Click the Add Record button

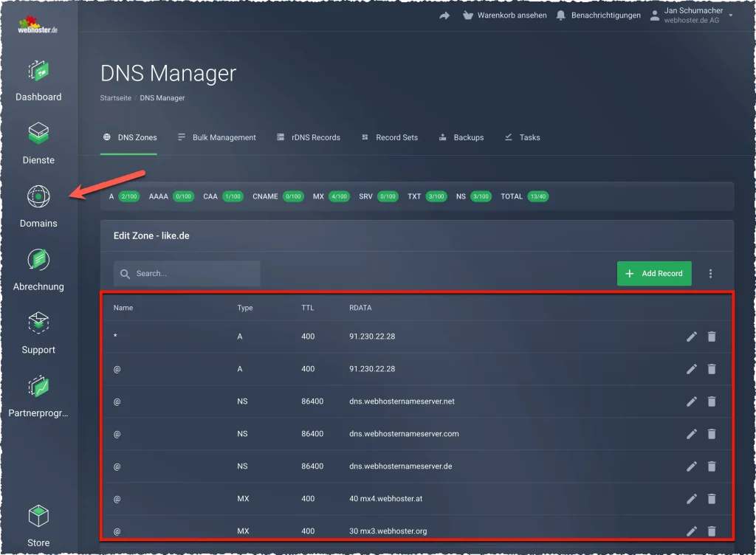(654, 274)
